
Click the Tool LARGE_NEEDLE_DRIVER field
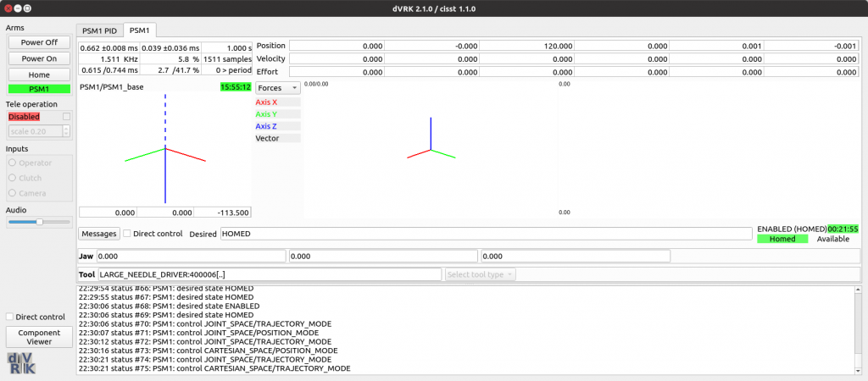coord(270,274)
